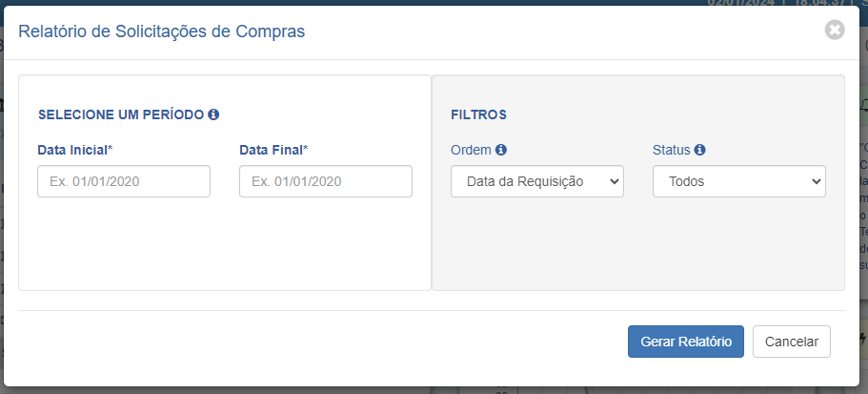This screenshot has width=868, height=394.
Task: Click the FILTROS section heading
Action: (479, 114)
